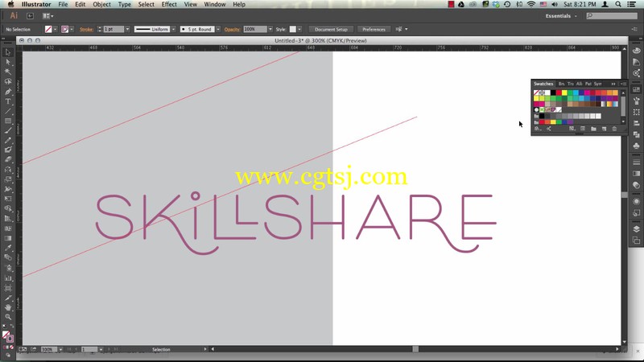Viewport: 644px width, 362px height.
Task: Open the stroke weight dropdown
Action: click(127, 30)
